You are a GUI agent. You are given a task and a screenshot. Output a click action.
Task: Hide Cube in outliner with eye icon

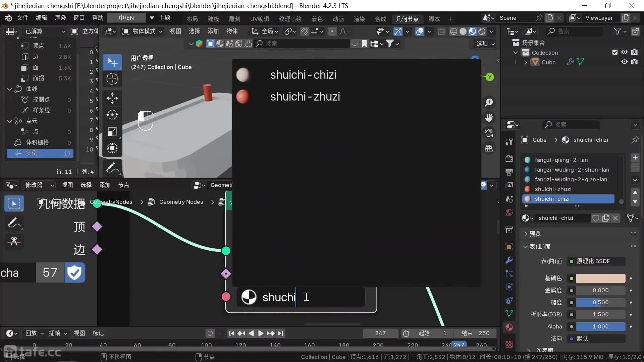tap(624, 62)
